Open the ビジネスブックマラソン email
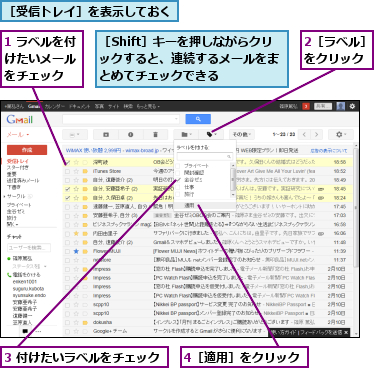Viewport: 374px width, 368px height. pyautogui.click(x=208, y=225)
